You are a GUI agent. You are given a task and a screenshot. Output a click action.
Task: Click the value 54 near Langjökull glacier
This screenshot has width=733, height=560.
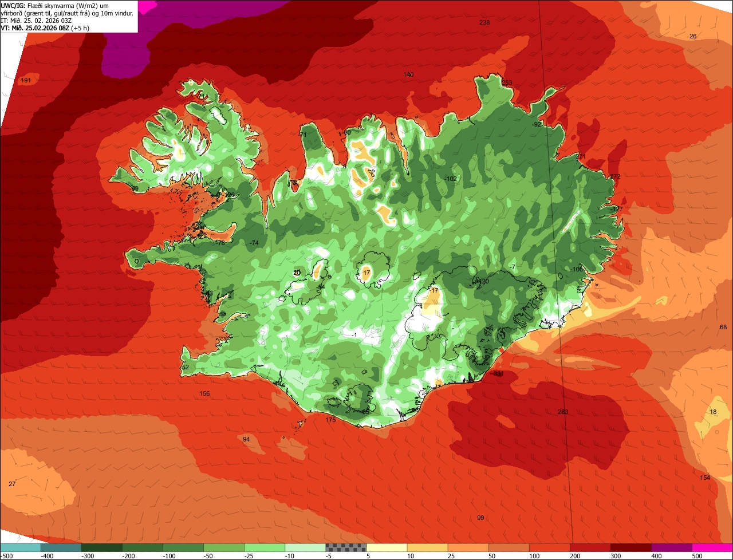321,287
